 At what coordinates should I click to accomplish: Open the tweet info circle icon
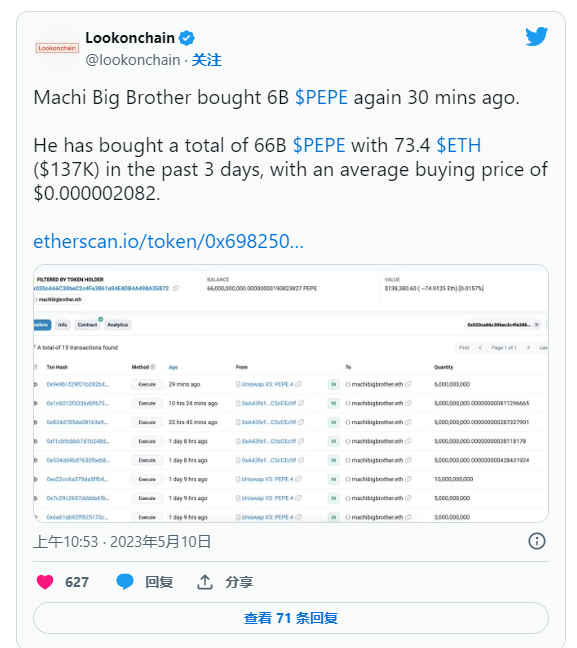537,541
